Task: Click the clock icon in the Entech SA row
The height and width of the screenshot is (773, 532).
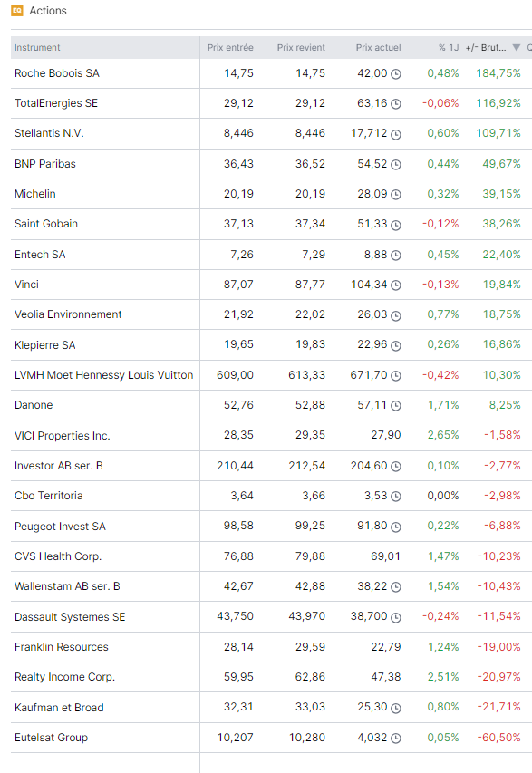Action: [x=395, y=256]
